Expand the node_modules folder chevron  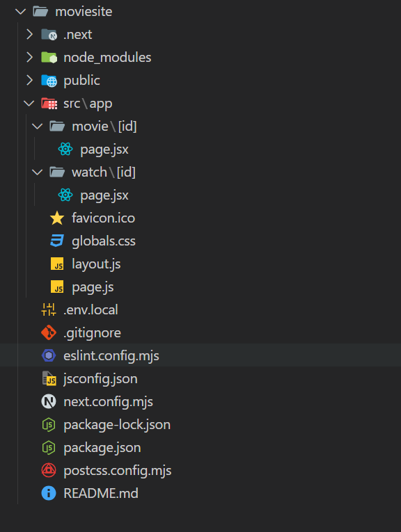29,57
